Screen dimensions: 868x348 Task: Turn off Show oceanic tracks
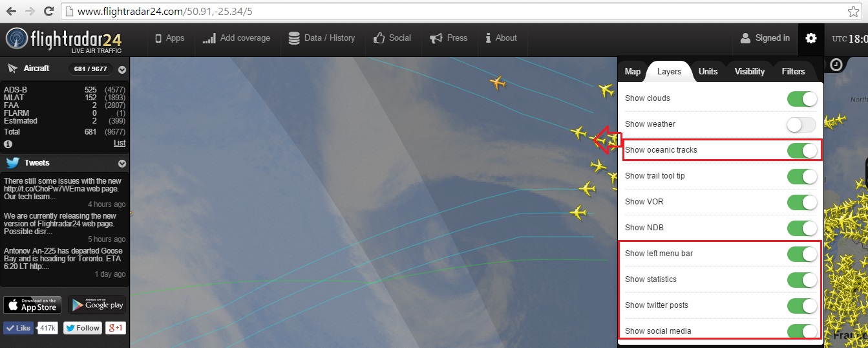point(801,150)
